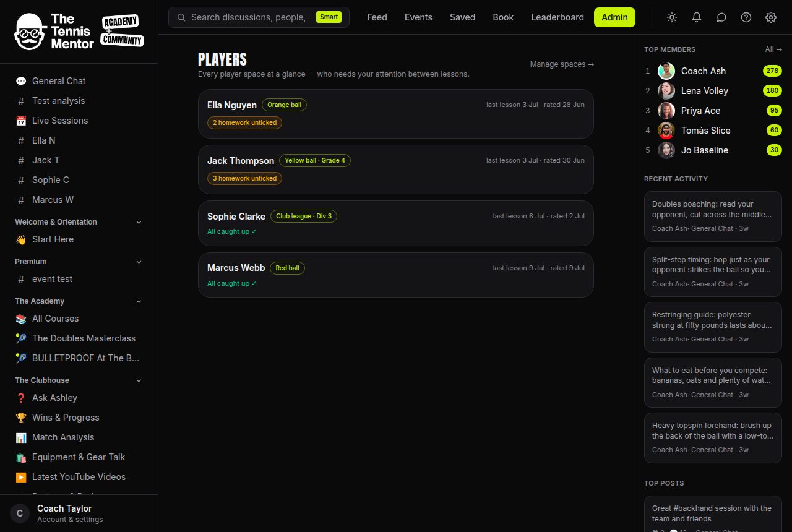The image size is (792, 532).
Task: Click the Wins & Progress trophy icon
Action: (x=21, y=418)
